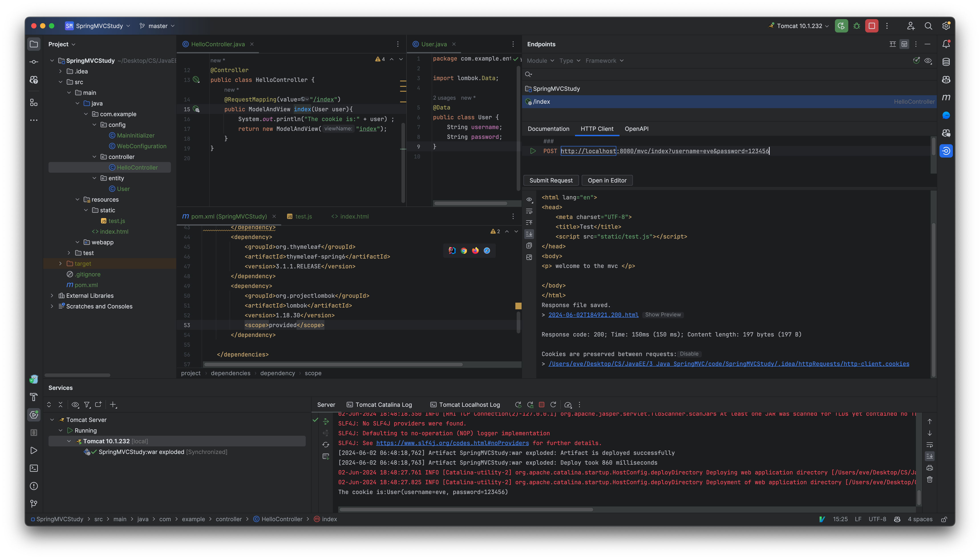The height and width of the screenshot is (559, 980).
Task: Open the Tomcat 10.1.232 run configuration dropdown
Action: 799,26
